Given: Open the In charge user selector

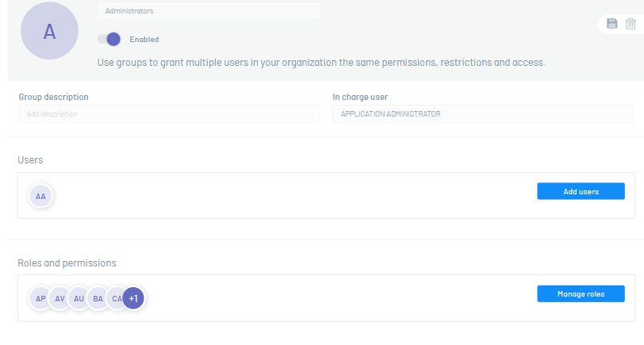Looking at the screenshot, I should pos(483,114).
